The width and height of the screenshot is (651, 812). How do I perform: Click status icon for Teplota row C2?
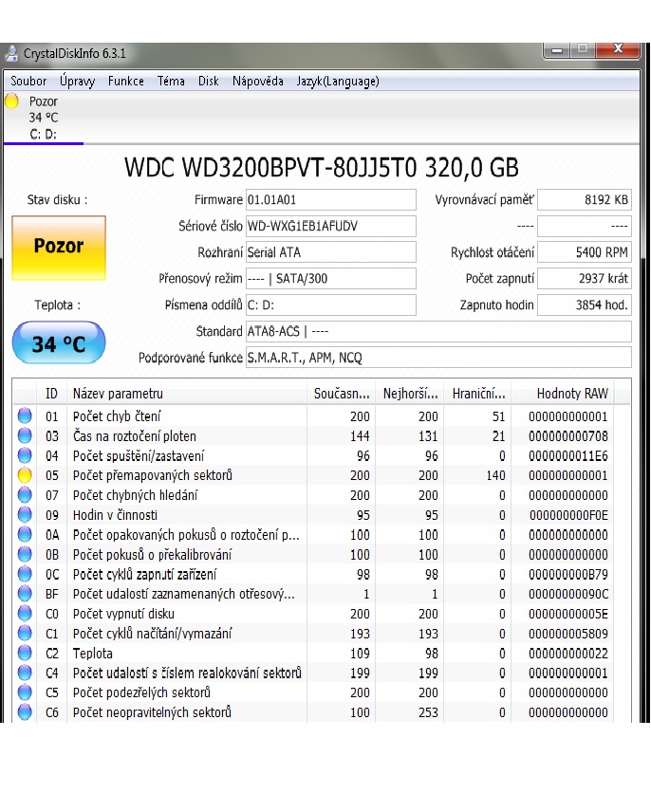25,653
